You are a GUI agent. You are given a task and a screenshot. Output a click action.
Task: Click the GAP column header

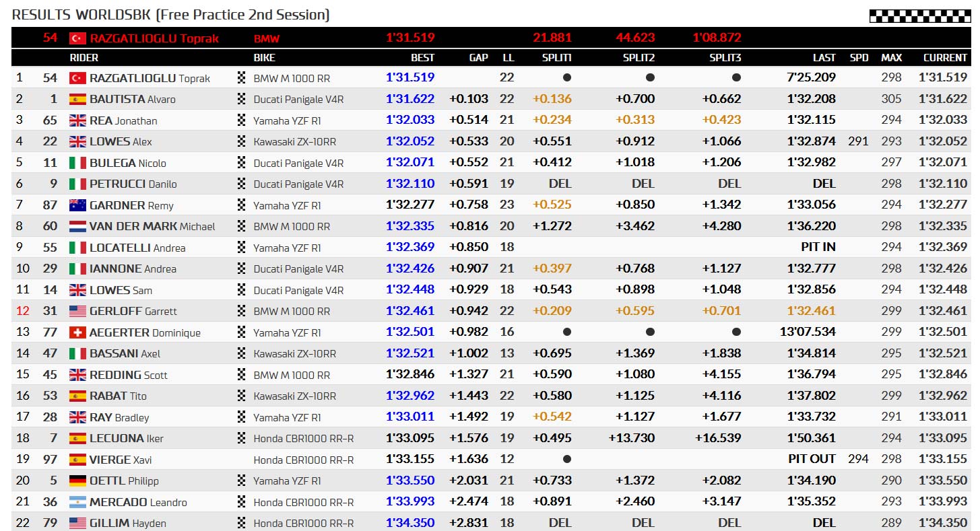point(478,58)
